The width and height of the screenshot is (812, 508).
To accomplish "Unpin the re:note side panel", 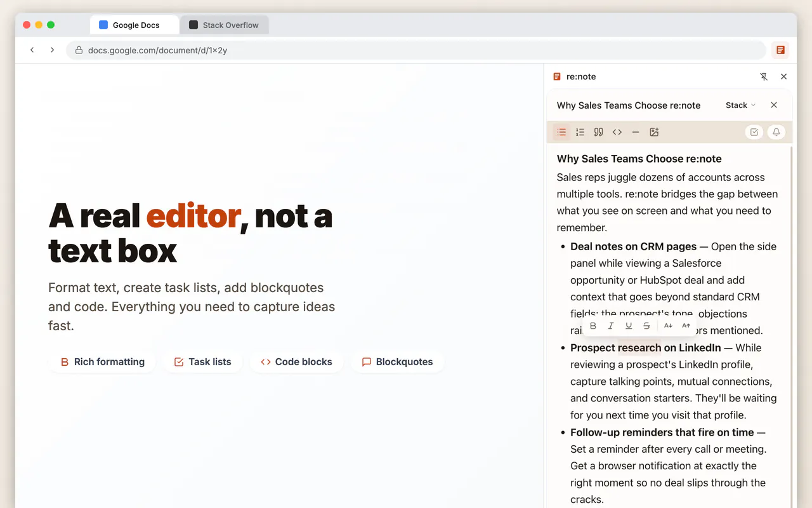I will [764, 76].
